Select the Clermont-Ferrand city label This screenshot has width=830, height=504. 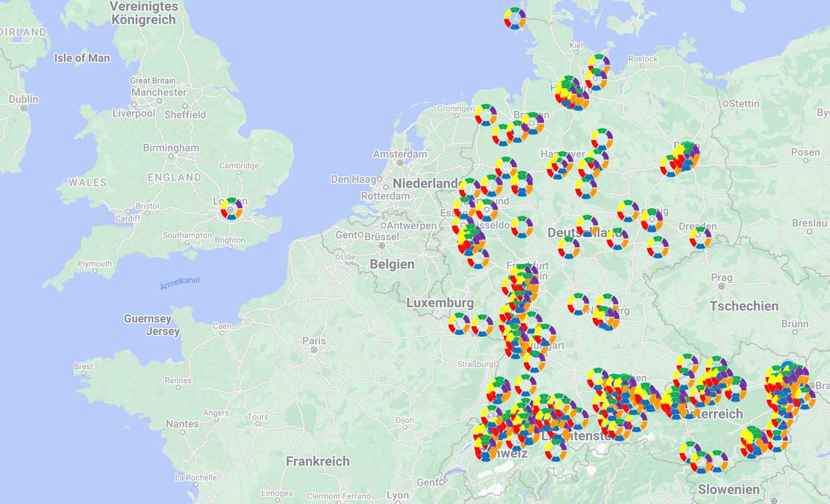tap(339, 496)
